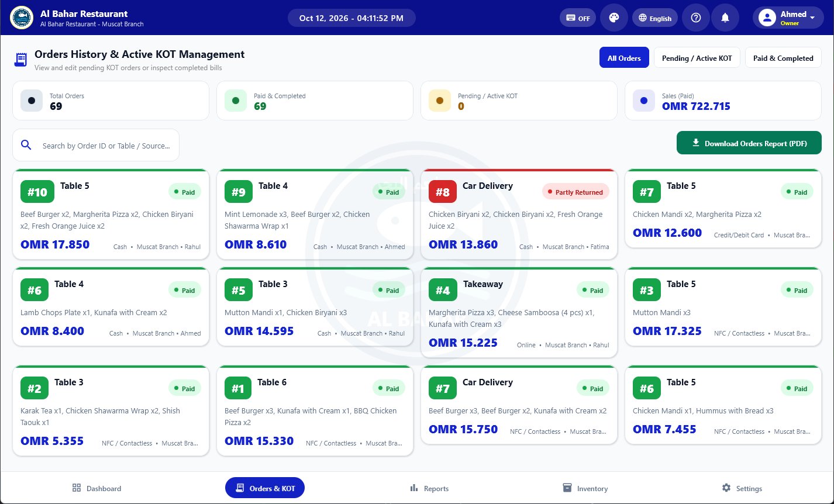
Task: Click the Oct 12, 2026 date-time display
Action: (351, 18)
